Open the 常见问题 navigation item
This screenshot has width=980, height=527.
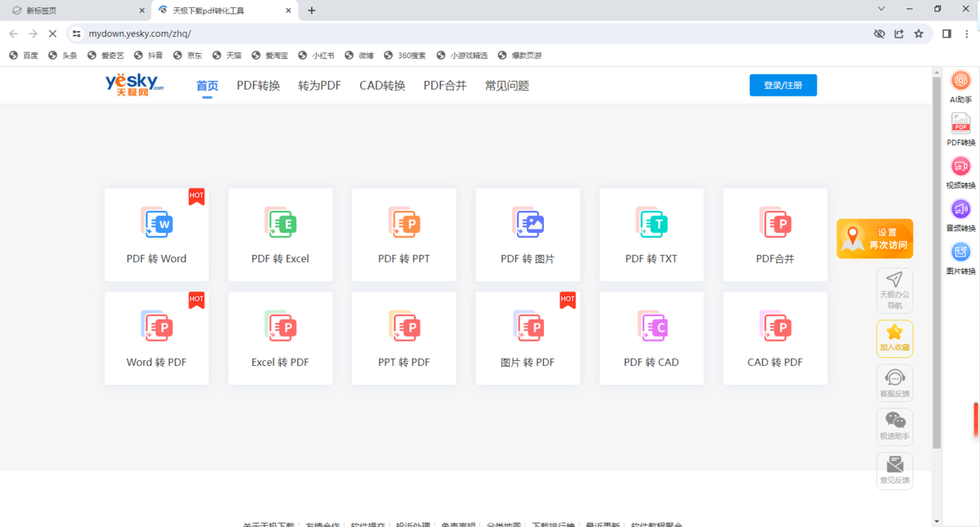tap(507, 85)
